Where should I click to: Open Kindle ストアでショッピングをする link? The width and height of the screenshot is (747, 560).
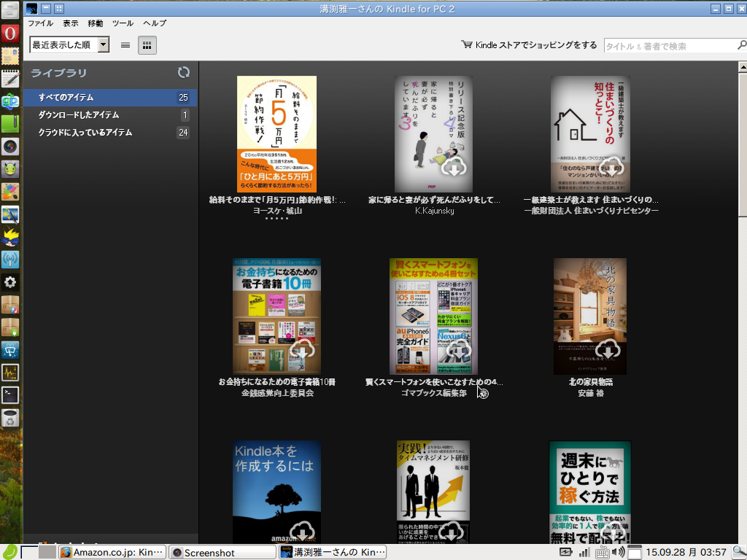coord(536,44)
